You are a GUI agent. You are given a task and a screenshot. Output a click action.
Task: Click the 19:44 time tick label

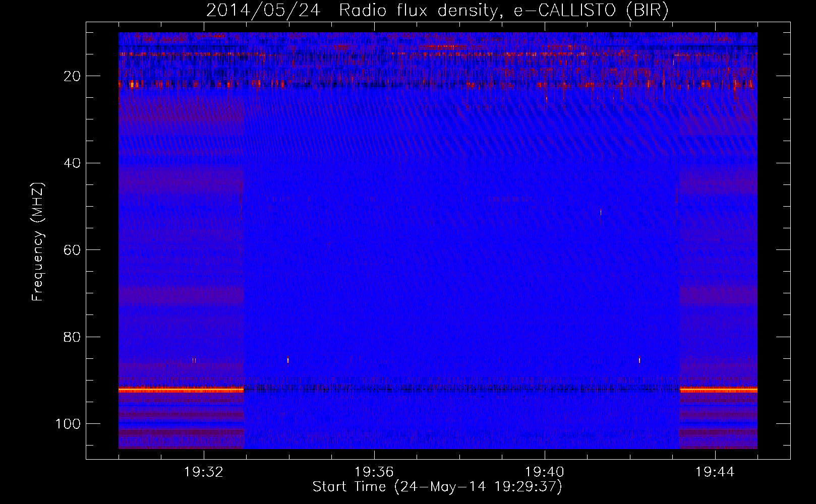pos(715,472)
